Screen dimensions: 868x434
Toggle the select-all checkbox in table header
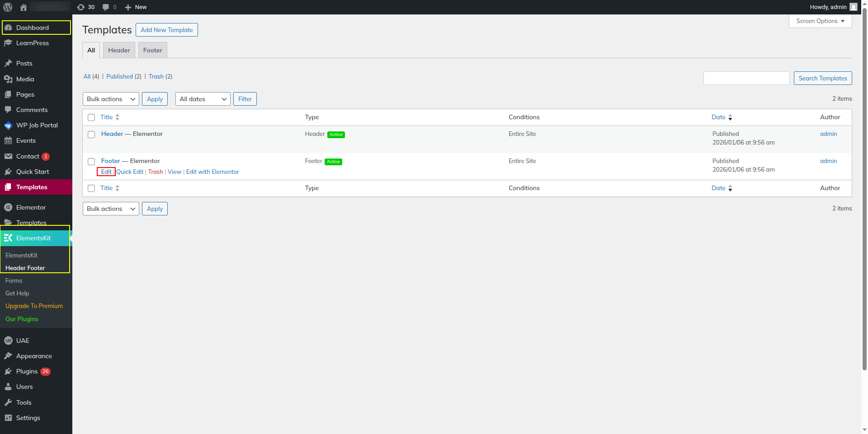click(x=91, y=117)
